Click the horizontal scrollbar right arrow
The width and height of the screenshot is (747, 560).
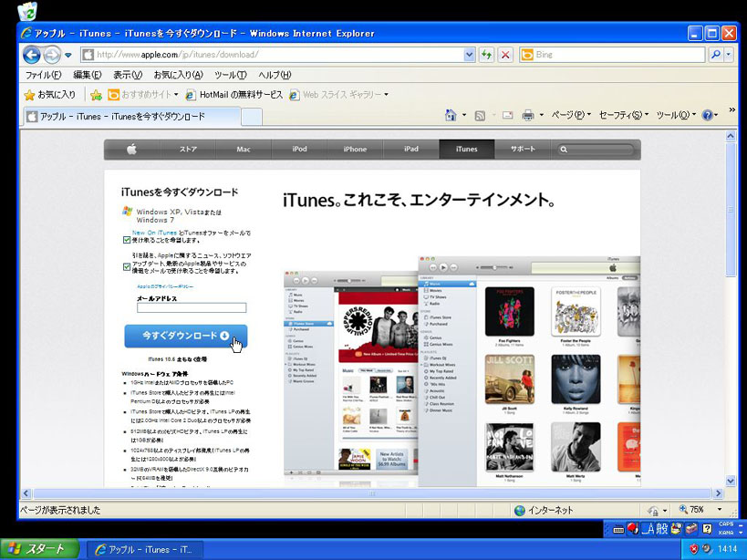click(719, 493)
